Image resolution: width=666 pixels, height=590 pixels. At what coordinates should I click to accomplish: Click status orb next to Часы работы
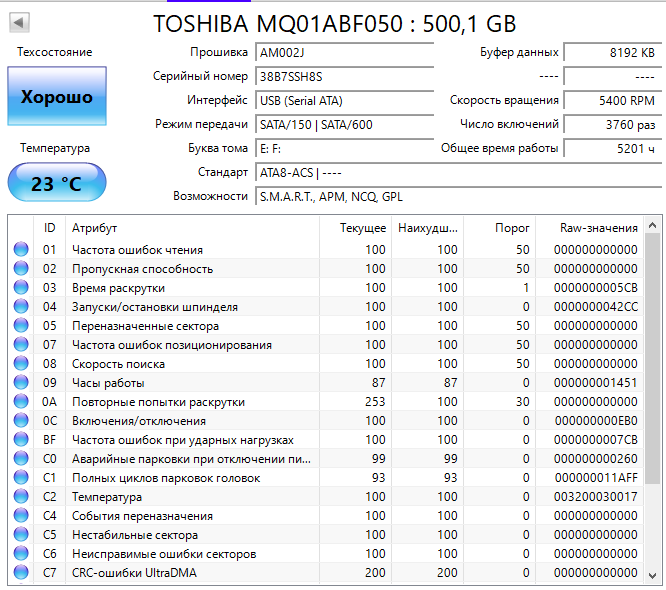[21, 383]
